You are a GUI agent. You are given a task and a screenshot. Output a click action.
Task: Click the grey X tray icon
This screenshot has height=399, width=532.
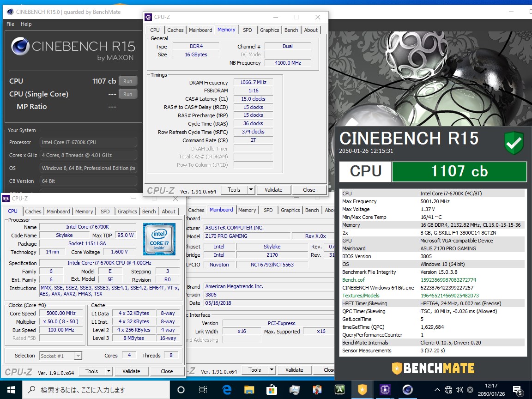[470, 390]
